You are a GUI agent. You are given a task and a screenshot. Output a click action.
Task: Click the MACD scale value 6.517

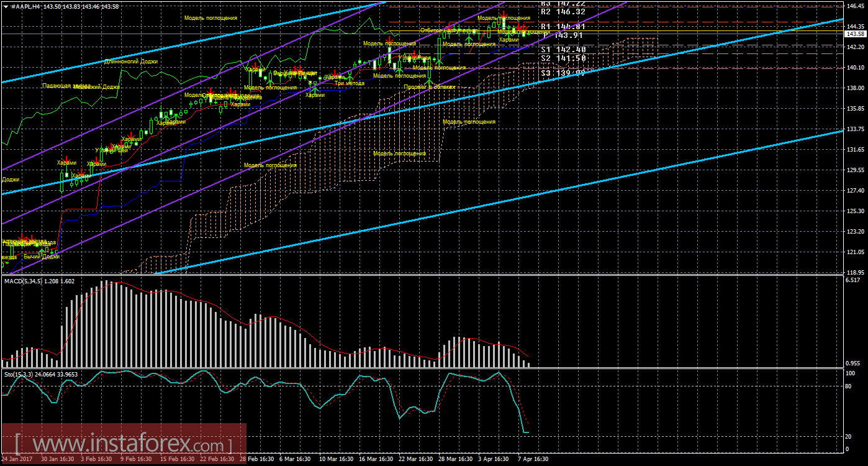click(x=853, y=281)
